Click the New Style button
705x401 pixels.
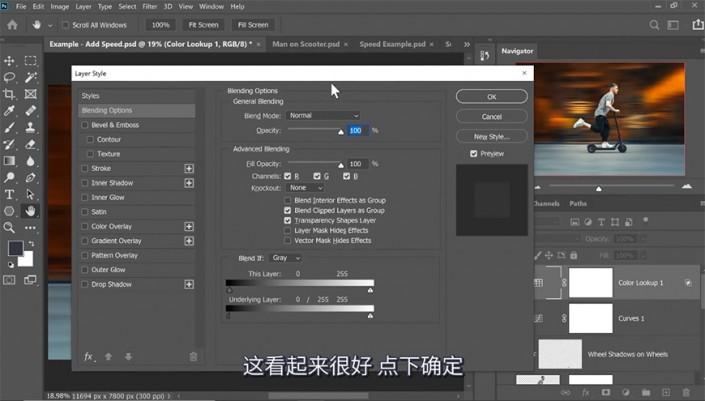click(491, 136)
